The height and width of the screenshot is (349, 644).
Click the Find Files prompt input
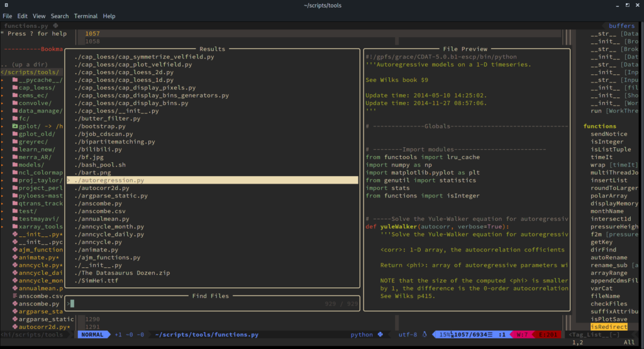pyautogui.click(x=213, y=304)
